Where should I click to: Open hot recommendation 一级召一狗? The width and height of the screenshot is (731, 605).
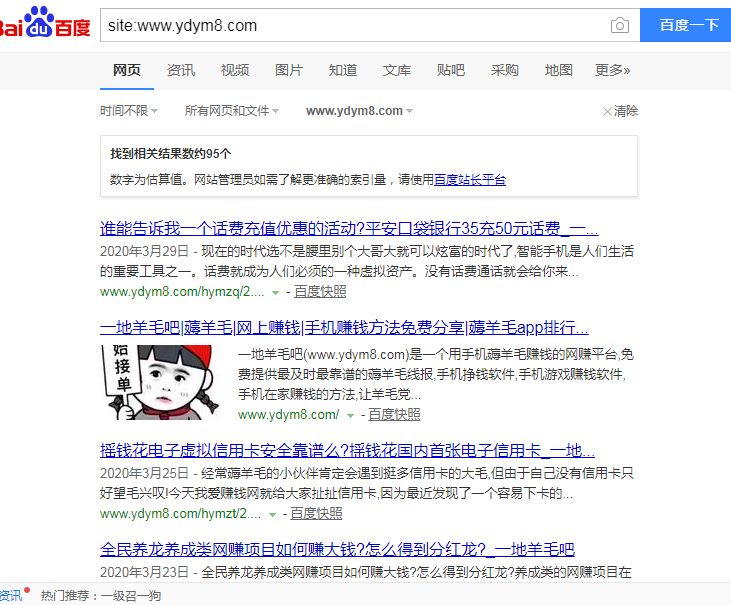(131, 595)
